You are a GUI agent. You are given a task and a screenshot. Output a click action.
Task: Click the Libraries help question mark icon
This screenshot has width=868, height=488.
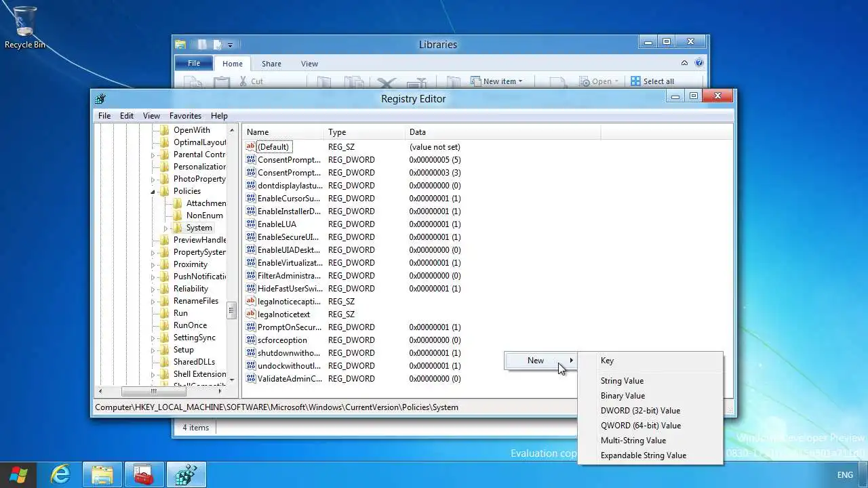(x=699, y=63)
